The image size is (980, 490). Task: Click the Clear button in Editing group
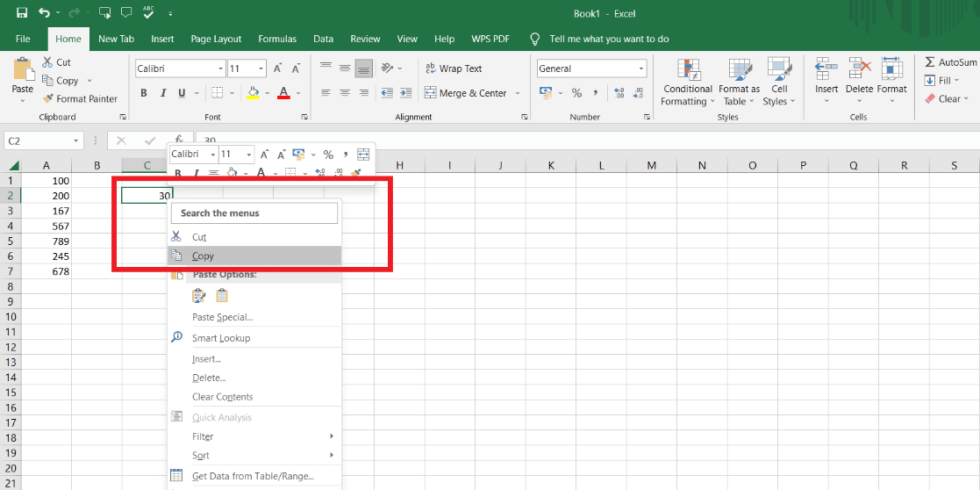click(946, 99)
